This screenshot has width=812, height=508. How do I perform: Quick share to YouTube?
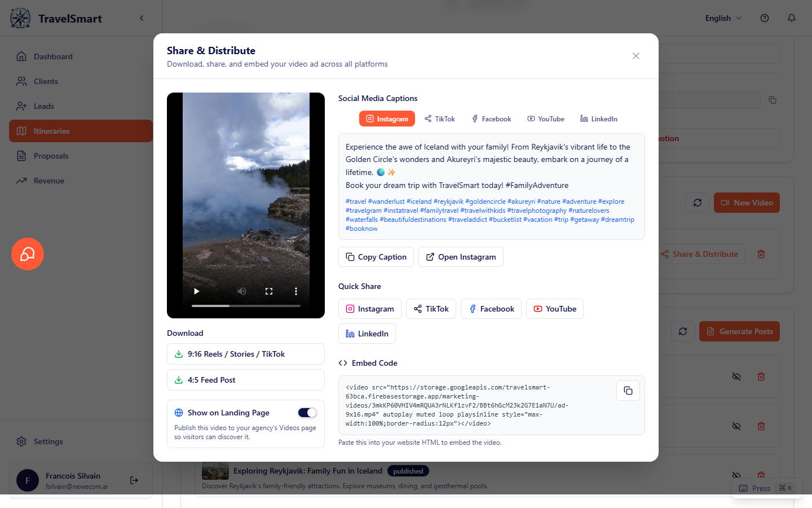coord(555,309)
